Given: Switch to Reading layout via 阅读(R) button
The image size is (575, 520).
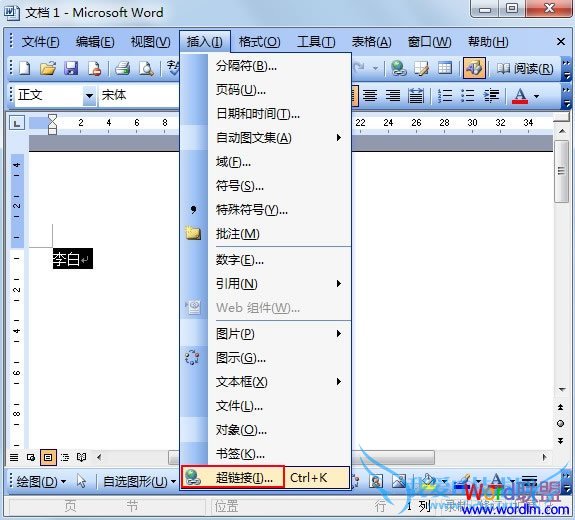Looking at the screenshot, I should point(525,68).
